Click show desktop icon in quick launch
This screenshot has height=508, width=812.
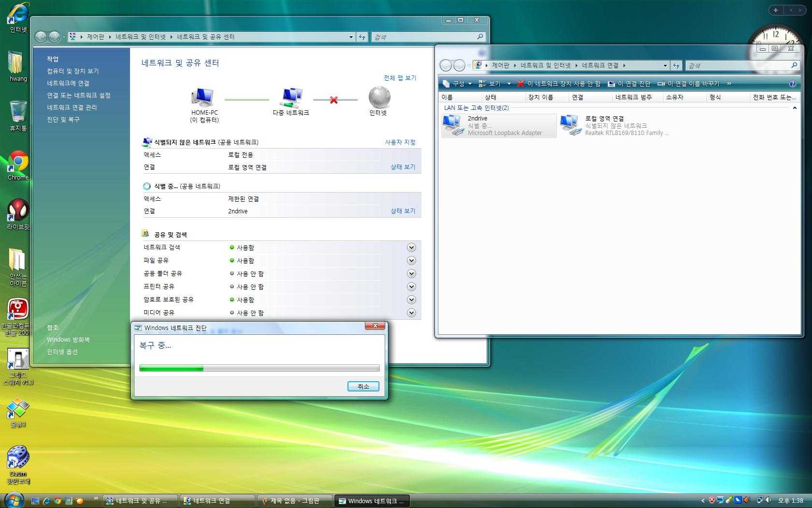(x=35, y=501)
